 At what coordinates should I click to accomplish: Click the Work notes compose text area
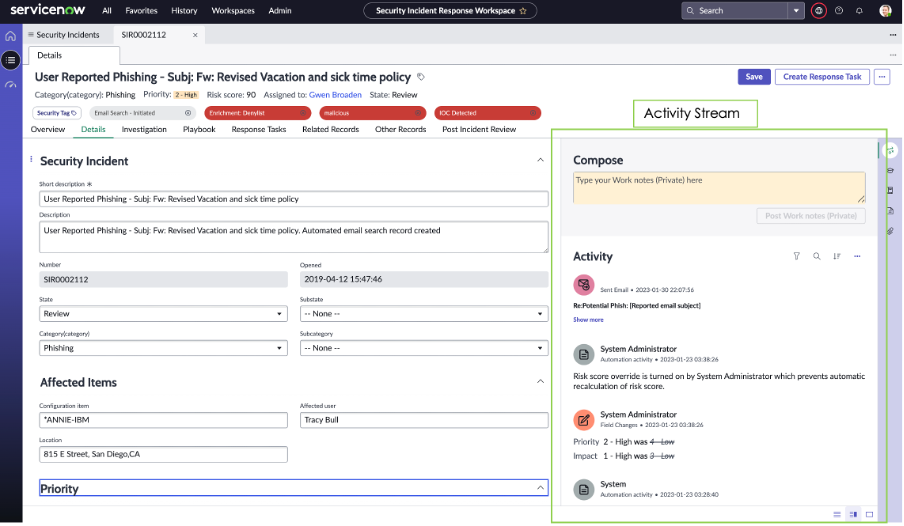click(719, 187)
